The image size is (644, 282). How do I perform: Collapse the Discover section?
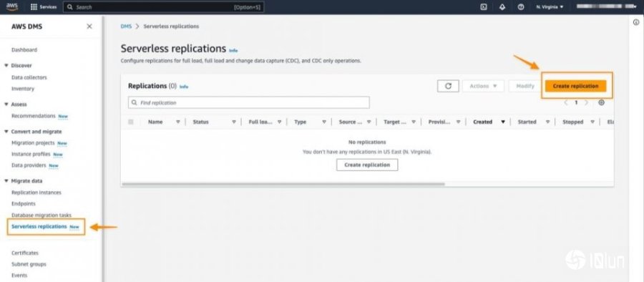(6, 66)
